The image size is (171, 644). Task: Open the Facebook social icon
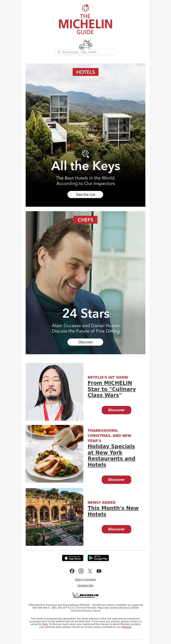click(72, 571)
